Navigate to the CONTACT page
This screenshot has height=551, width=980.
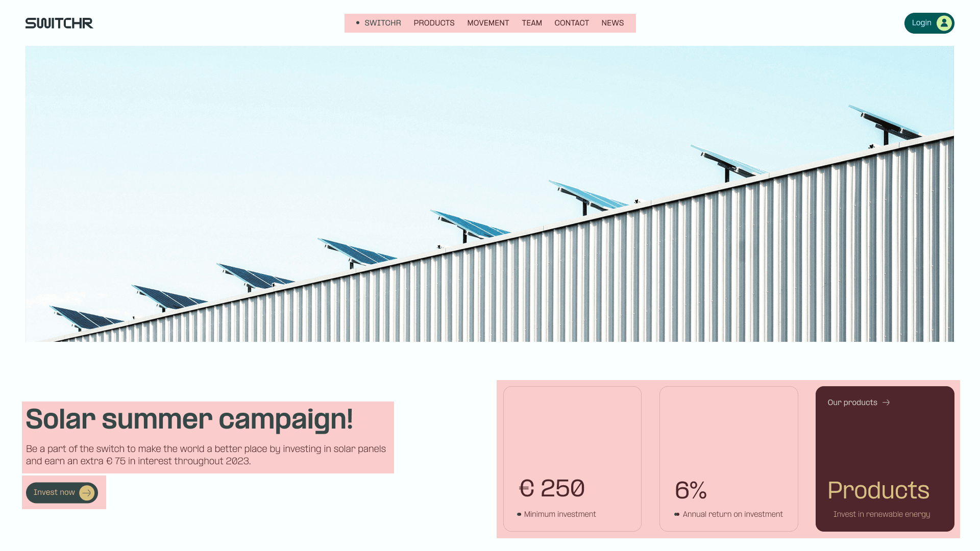pos(572,23)
